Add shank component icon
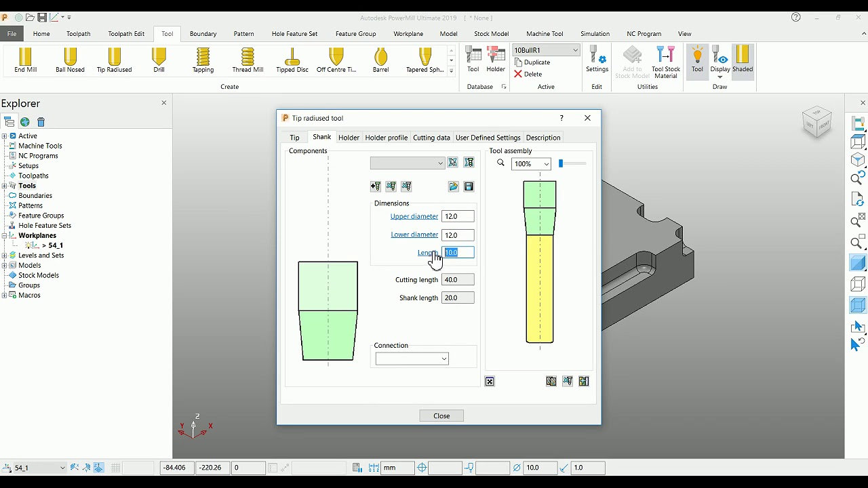868x488 pixels. point(376,186)
